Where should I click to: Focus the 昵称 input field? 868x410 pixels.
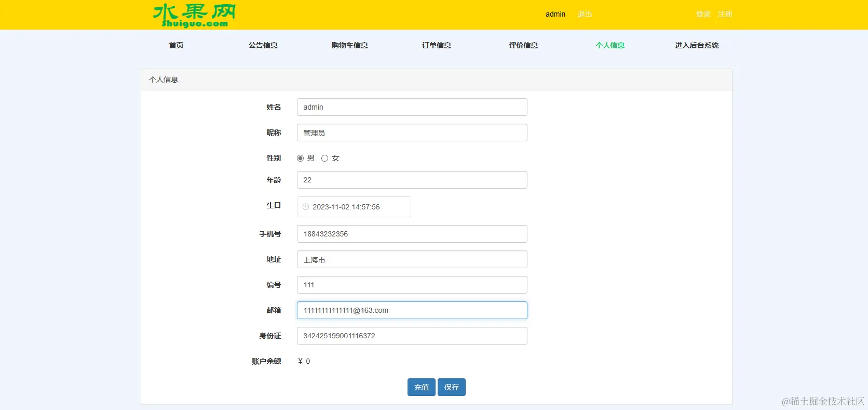pyautogui.click(x=412, y=133)
